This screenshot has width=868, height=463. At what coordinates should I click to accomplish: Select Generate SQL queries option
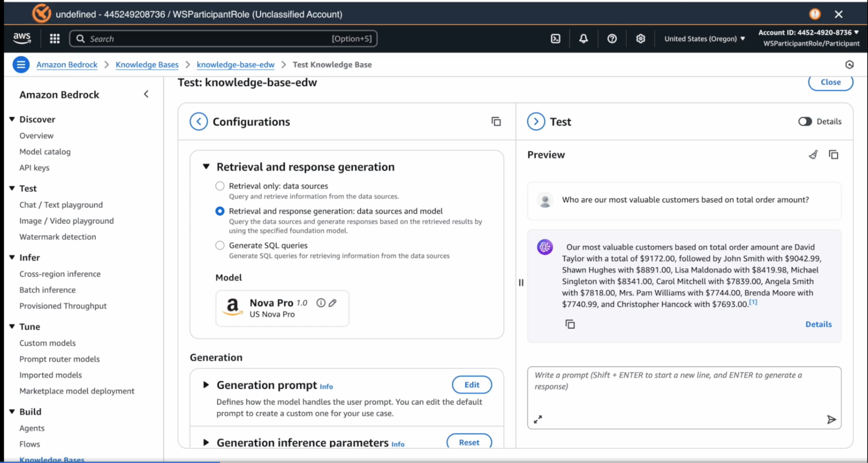[220, 245]
